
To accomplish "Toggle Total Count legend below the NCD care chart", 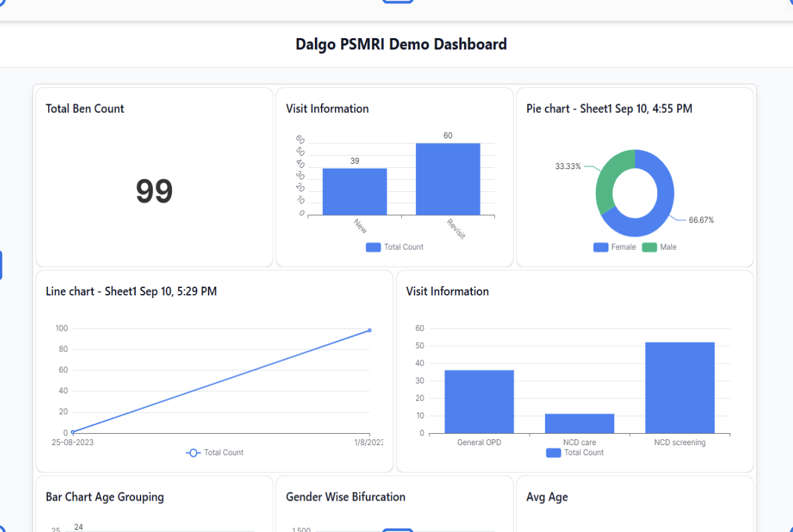I will (x=574, y=452).
